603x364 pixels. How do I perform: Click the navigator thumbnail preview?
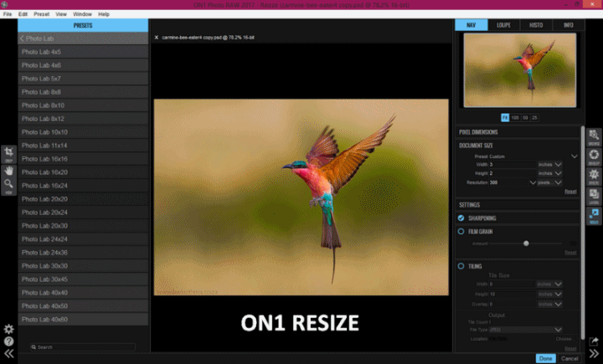519,70
